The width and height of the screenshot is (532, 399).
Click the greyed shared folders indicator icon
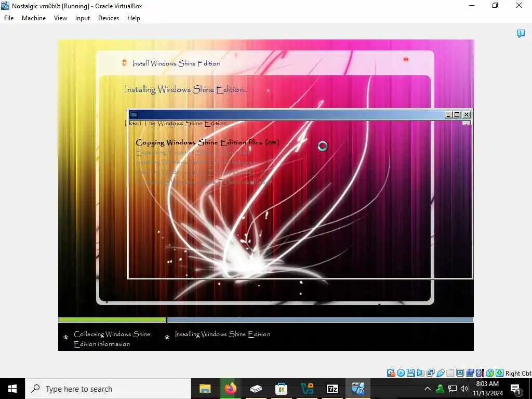[x=450, y=373]
